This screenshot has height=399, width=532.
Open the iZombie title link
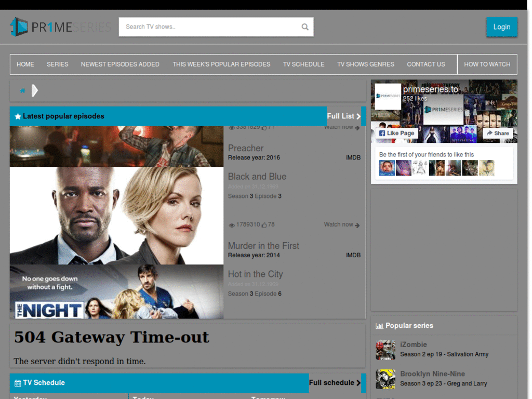[413, 345]
